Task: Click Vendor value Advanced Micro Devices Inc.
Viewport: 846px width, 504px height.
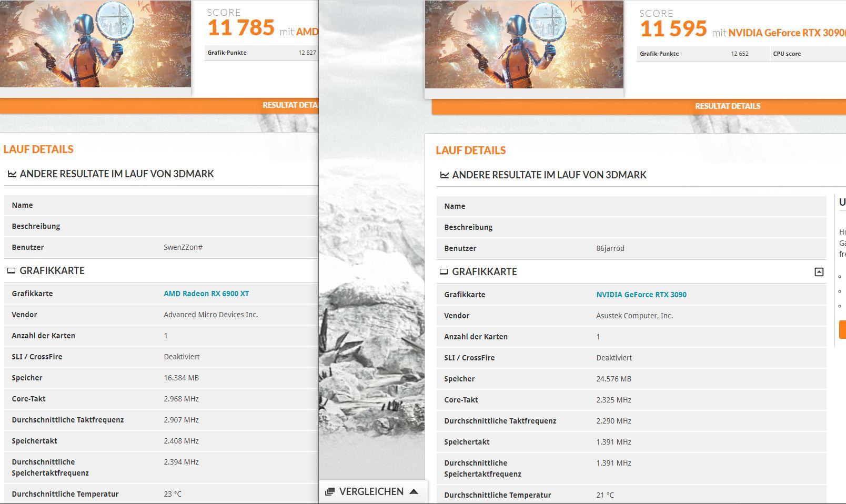Action: 211,315
